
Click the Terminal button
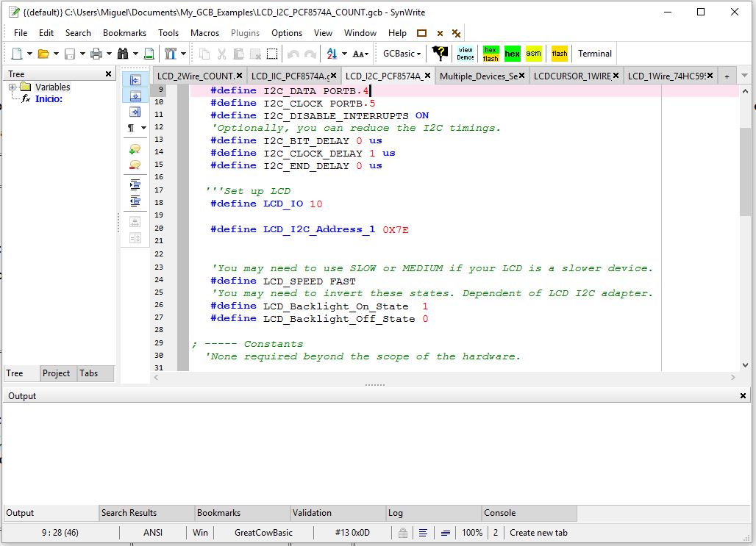[x=594, y=54]
